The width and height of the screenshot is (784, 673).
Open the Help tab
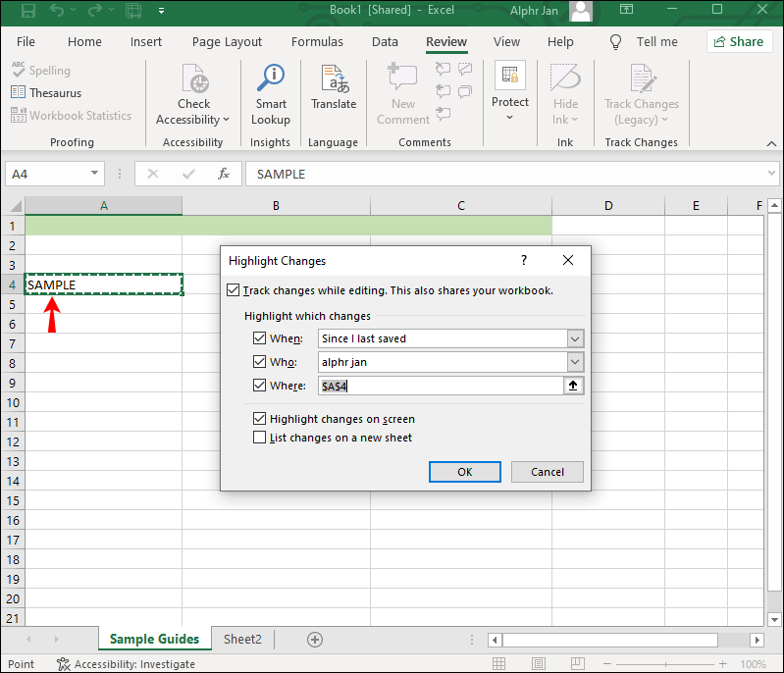tap(560, 41)
